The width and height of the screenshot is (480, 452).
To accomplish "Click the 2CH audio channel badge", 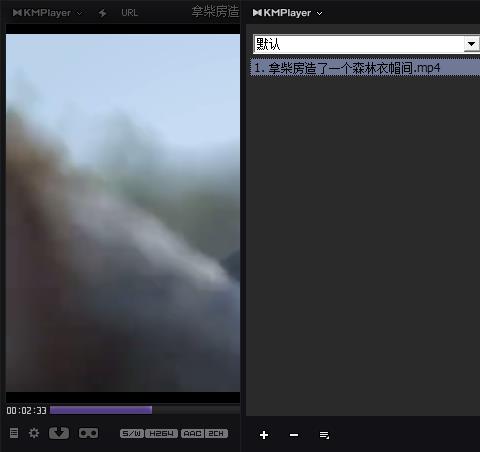I will (x=216, y=433).
